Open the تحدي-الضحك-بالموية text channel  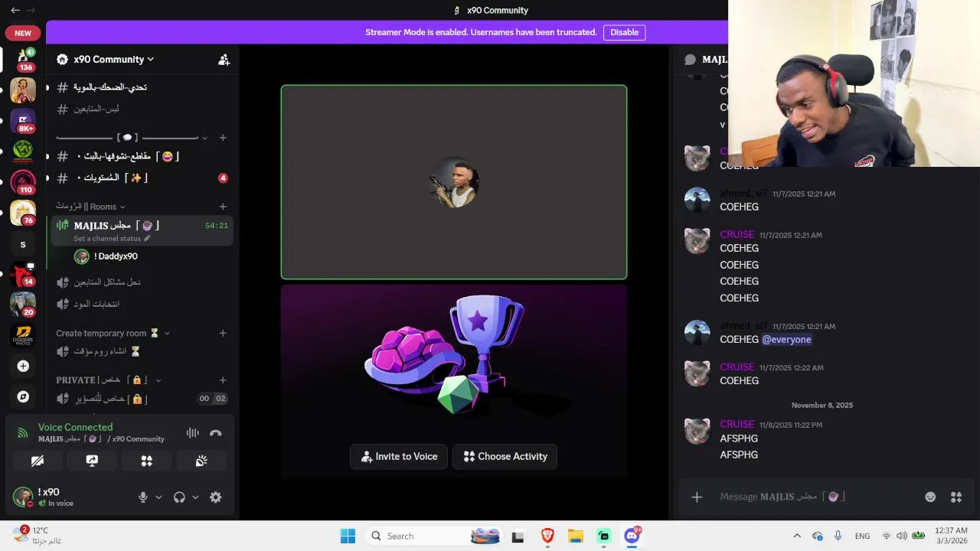tap(142, 87)
